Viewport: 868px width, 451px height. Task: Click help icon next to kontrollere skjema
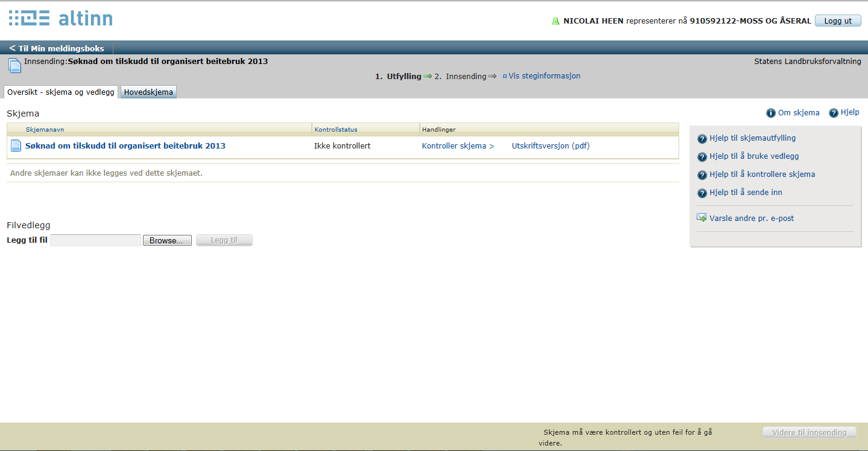point(702,175)
